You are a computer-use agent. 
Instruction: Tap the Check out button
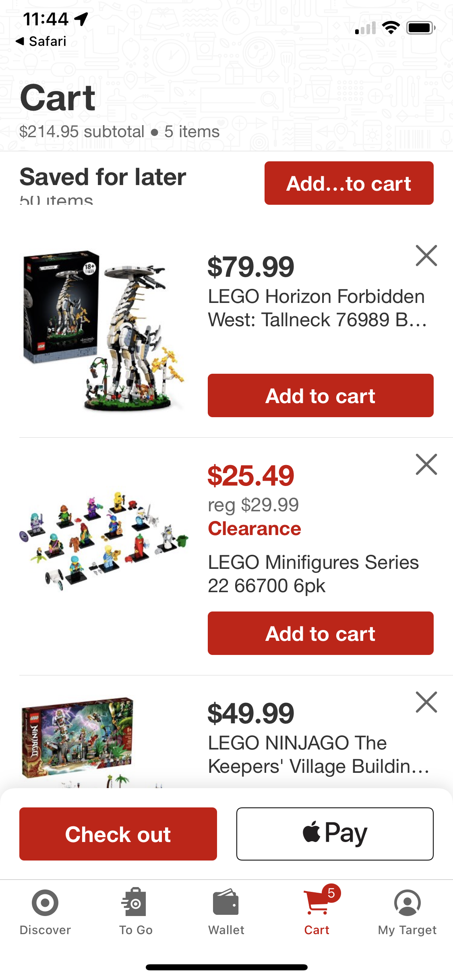pos(118,834)
